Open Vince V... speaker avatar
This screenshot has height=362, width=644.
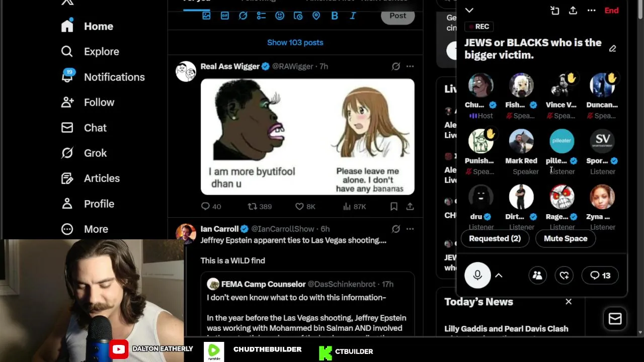coord(561,85)
